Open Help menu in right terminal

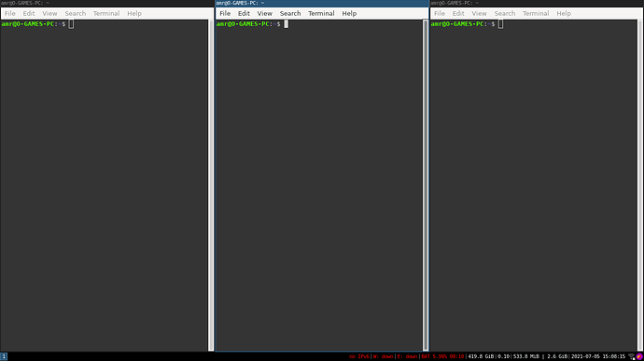tap(564, 14)
